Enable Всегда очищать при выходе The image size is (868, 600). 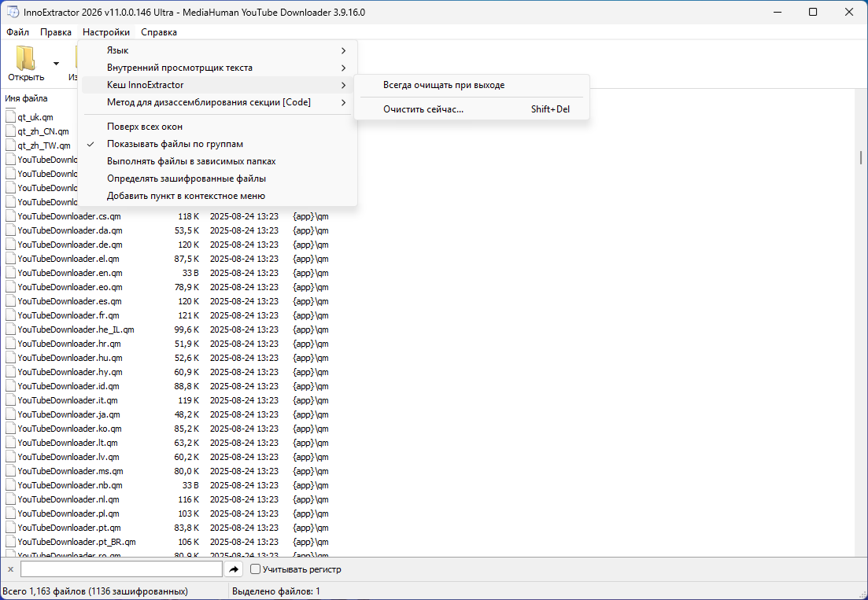pos(471,85)
